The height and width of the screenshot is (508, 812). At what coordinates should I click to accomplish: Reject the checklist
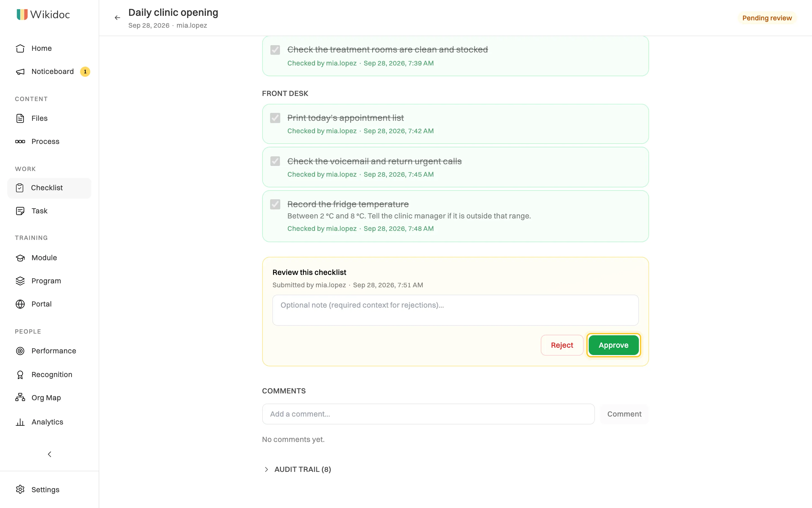562,345
